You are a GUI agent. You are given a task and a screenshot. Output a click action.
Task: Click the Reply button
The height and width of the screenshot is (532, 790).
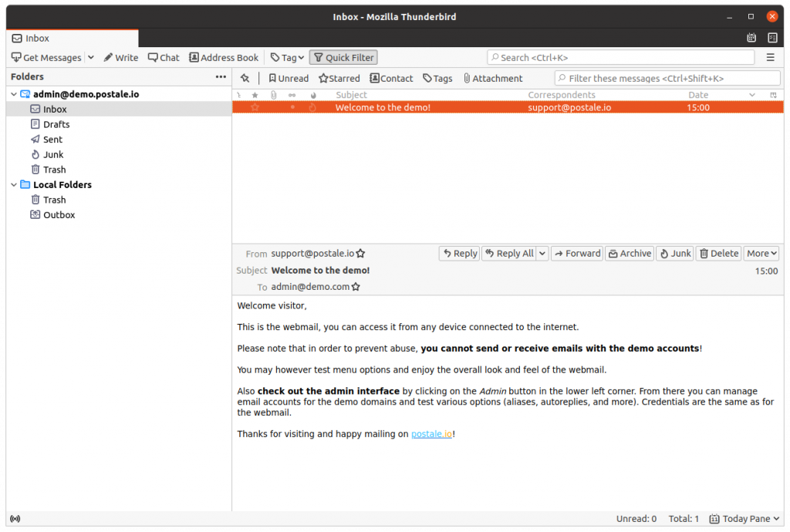pos(460,253)
